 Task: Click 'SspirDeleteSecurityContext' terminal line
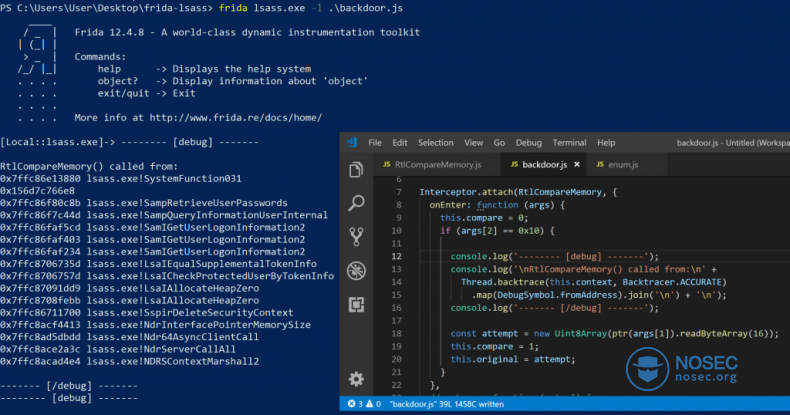[x=147, y=313]
